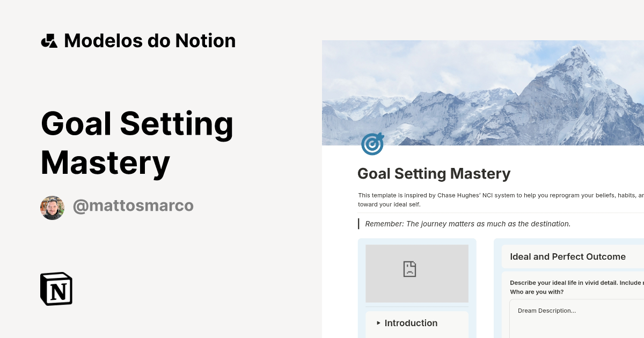Click the Introduction card label
This screenshot has height=338, width=644.
click(x=411, y=323)
